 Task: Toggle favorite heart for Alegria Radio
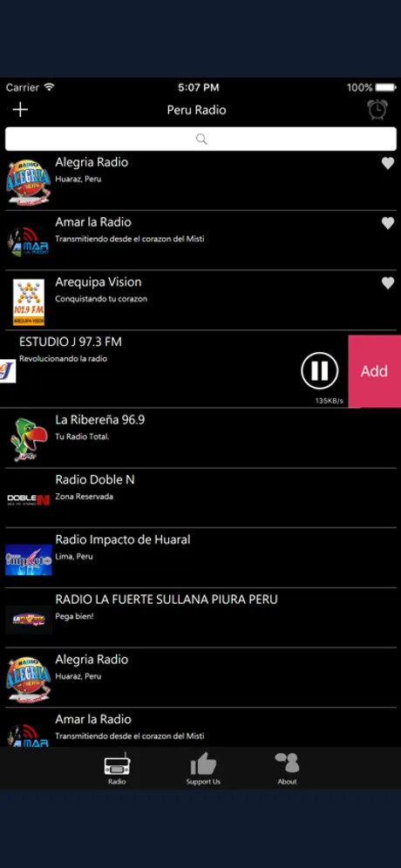pyautogui.click(x=388, y=163)
